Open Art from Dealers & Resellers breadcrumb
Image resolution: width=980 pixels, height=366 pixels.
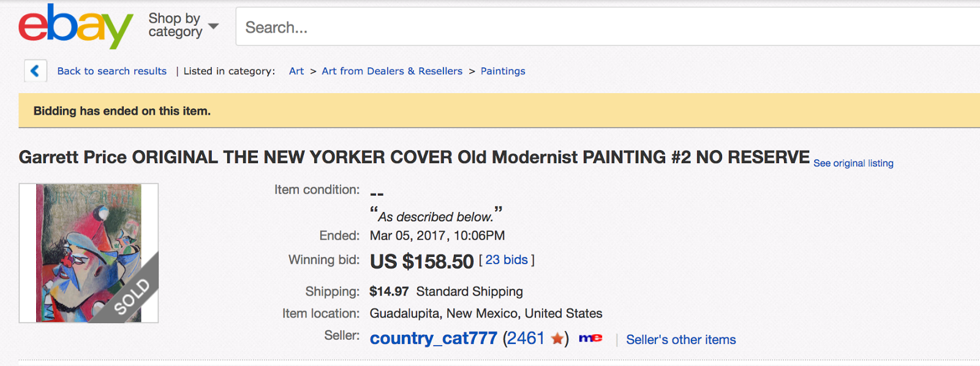coord(392,71)
